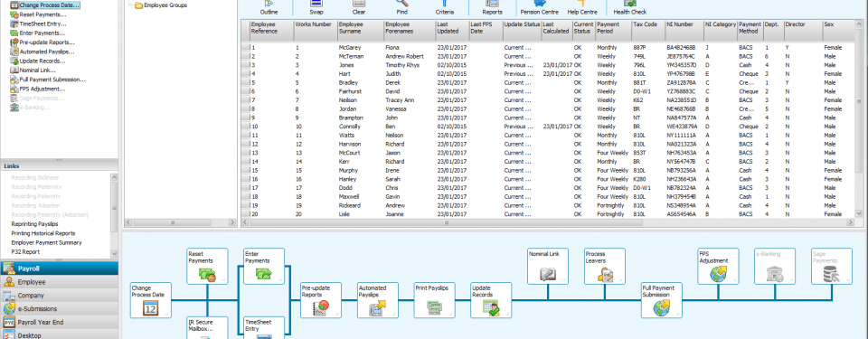The image size is (868, 339).
Task: Open the FPS Adjustment workflow icon
Action: 719,267
